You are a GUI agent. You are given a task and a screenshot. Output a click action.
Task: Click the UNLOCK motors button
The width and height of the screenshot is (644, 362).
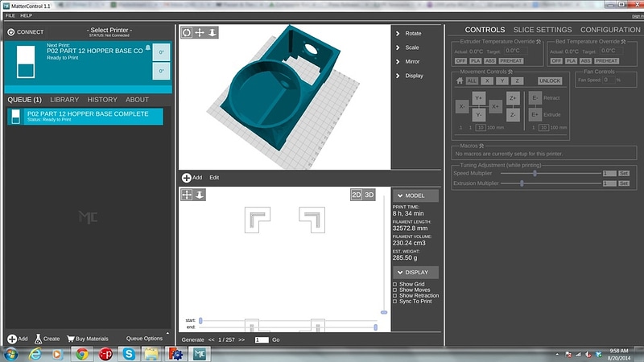click(550, 81)
